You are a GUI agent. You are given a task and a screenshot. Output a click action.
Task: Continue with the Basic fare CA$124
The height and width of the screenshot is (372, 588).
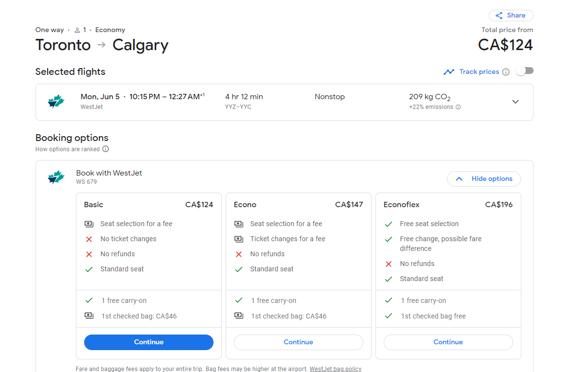149,342
